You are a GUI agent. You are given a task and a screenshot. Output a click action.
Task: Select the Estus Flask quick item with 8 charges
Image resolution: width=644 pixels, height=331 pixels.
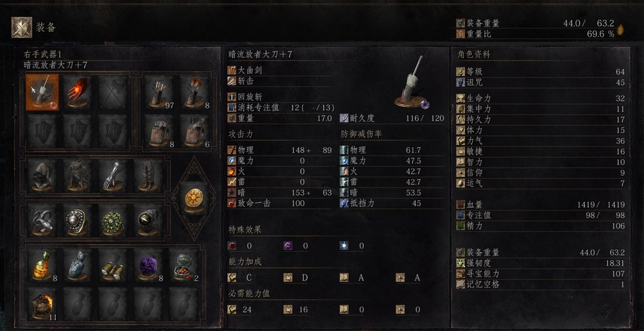(x=42, y=265)
